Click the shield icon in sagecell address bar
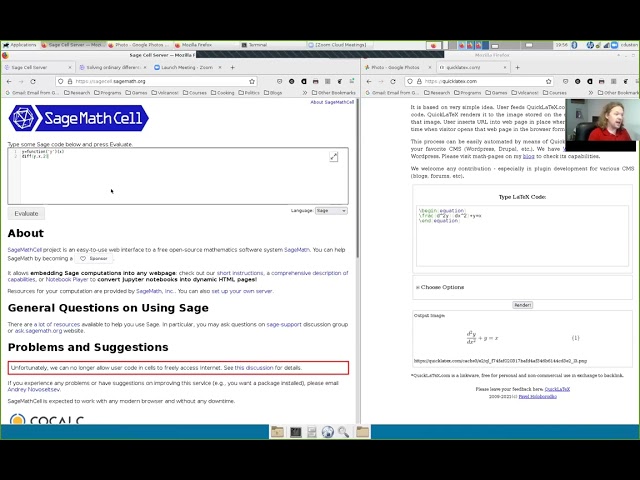The width and height of the screenshot is (640, 480). point(60,81)
